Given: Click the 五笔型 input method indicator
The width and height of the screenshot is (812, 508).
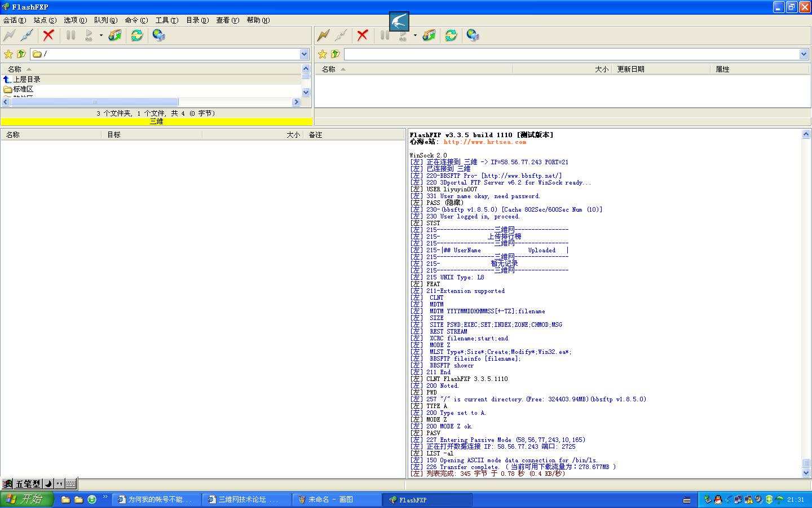Looking at the screenshot, I should click(28, 484).
